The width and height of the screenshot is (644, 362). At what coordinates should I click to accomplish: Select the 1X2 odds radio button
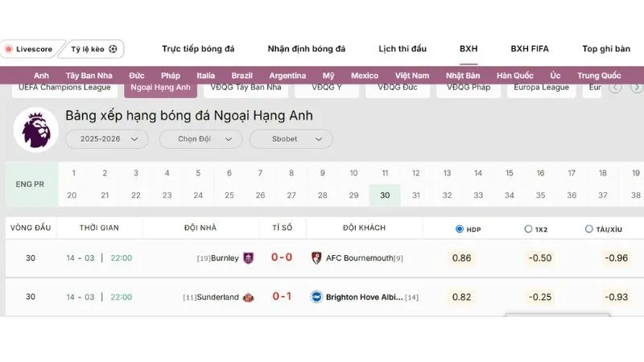point(528,229)
